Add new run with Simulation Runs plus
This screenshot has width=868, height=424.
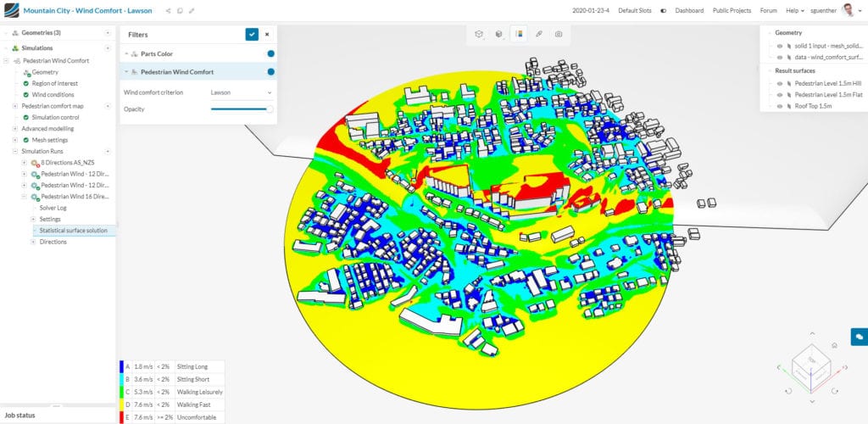coord(108,151)
